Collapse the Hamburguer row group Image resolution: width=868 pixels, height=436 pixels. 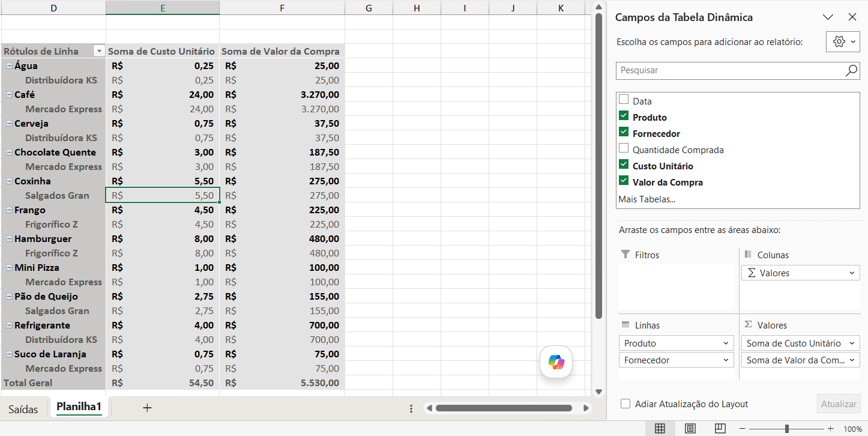(x=9, y=238)
